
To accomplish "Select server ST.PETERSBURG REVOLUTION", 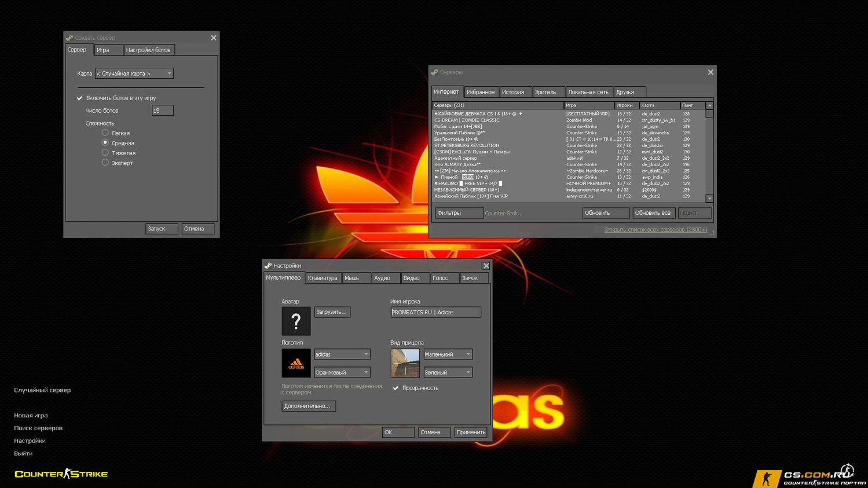I will pyautogui.click(x=569, y=145).
